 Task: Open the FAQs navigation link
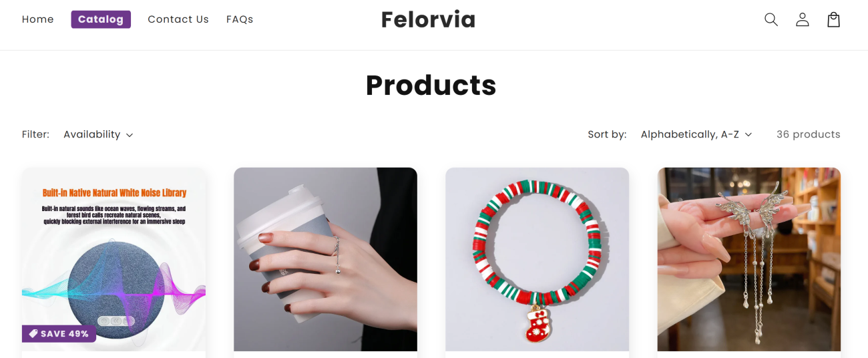(240, 19)
